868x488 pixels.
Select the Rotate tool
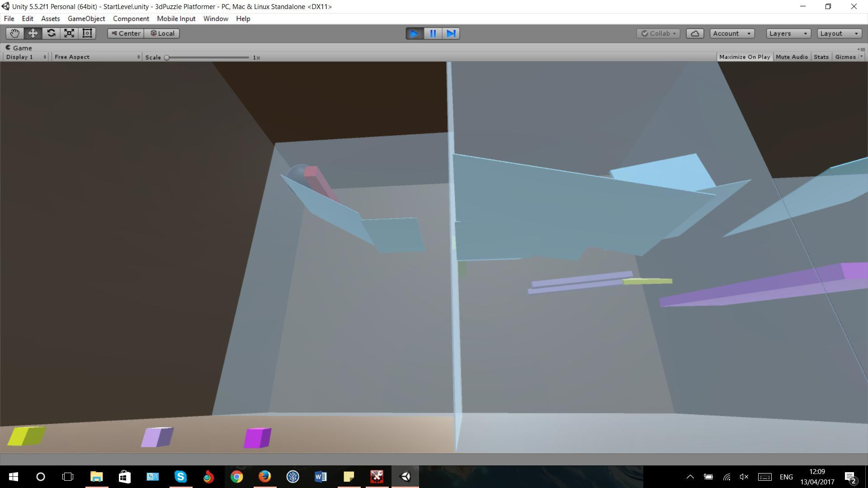pyautogui.click(x=51, y=33)
